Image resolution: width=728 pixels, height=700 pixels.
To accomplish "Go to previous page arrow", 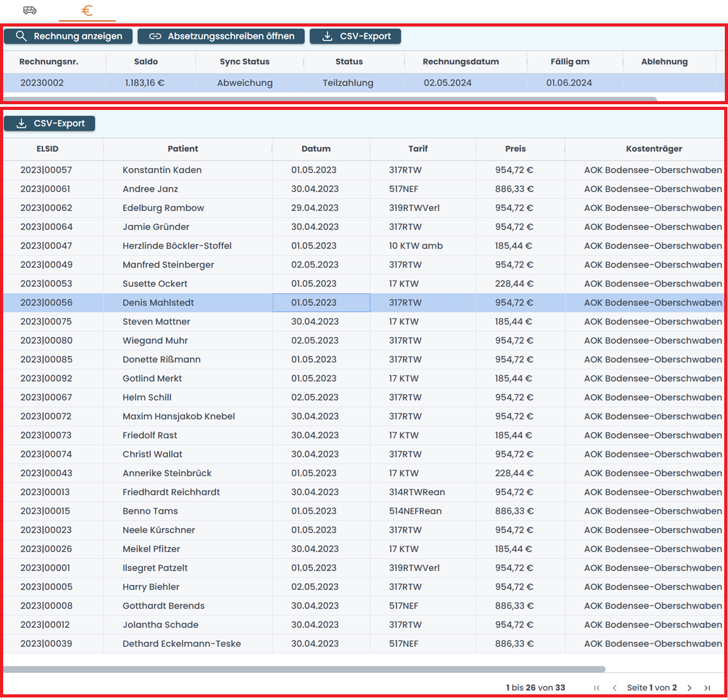I will 614,688.
